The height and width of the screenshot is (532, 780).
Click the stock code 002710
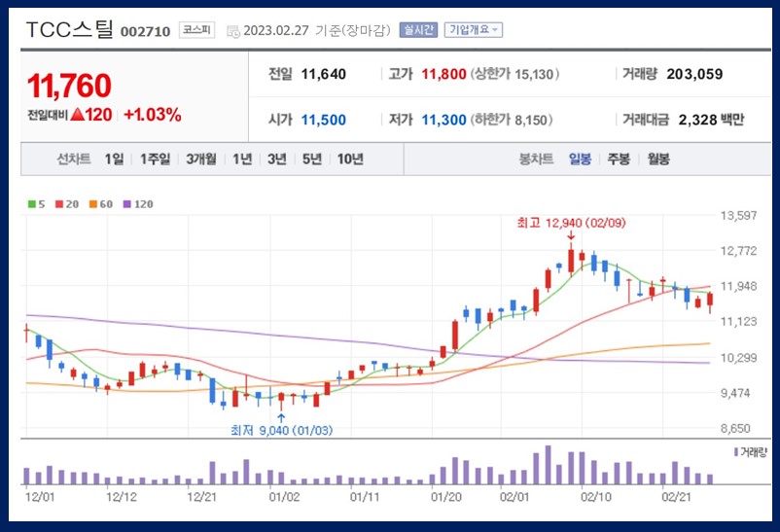[145, 31]
